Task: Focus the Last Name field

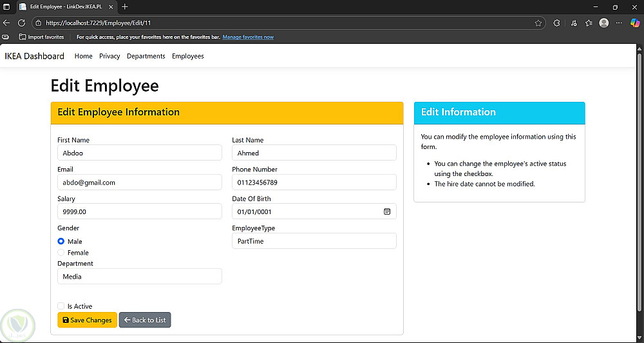Action: click(x=314, y=153)
